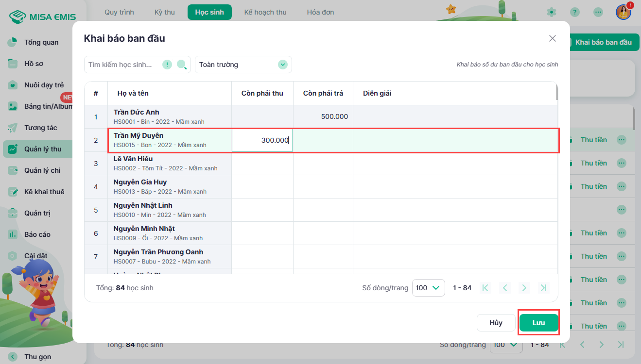Jump to last page in dialog pagination
The width and height of the screenshot is (641, 364).
click(543, 288)
